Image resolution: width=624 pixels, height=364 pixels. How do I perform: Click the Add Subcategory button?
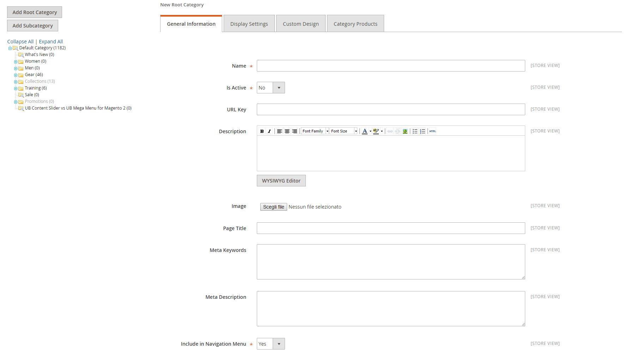pyautogui.click(x=32, y=26)
